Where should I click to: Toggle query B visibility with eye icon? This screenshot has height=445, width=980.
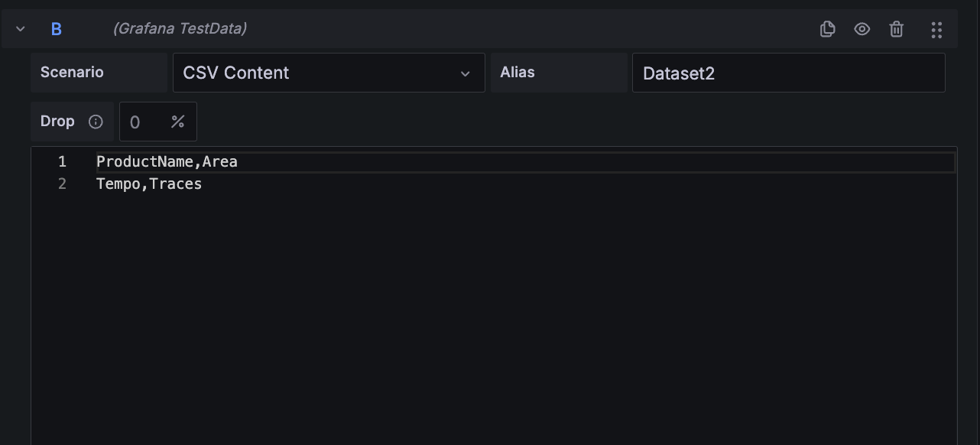(862, 29)
